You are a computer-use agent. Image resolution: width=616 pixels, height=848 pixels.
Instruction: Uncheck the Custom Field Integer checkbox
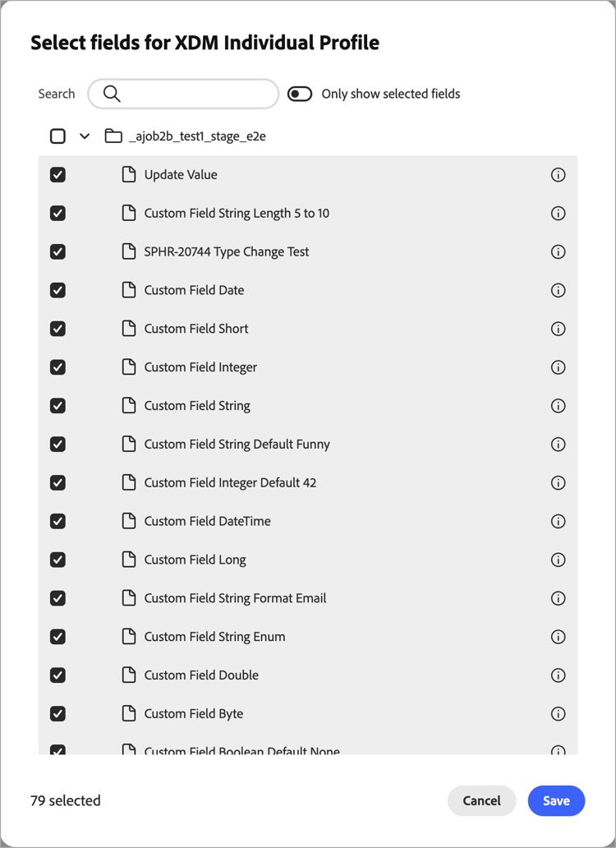click(57, 367)
